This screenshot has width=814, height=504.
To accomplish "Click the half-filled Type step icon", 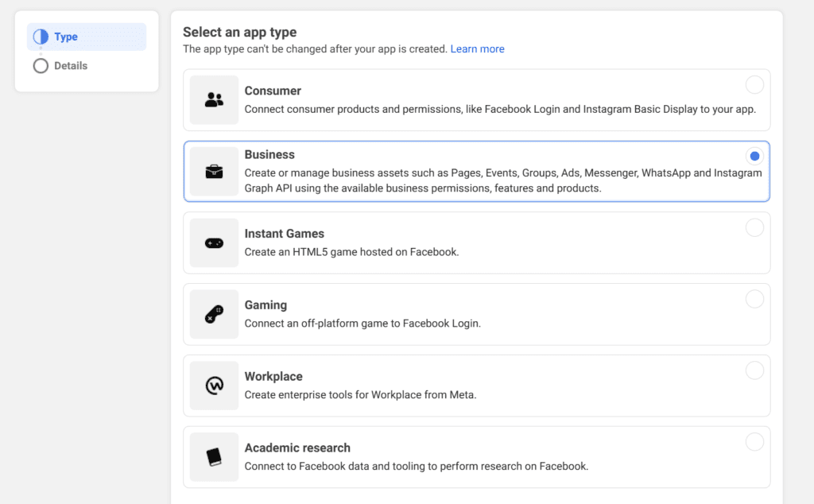I will pos(41,37).
